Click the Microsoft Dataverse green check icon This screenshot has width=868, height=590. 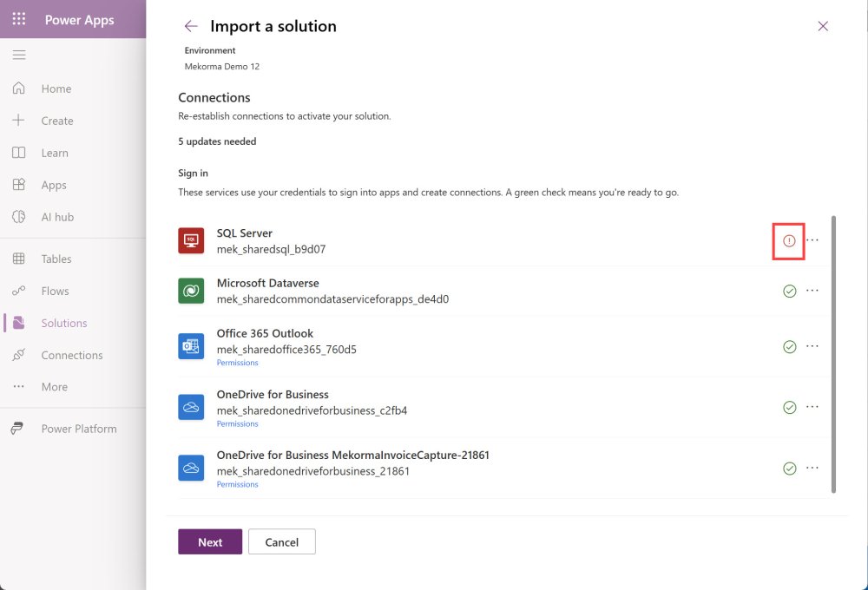click(x=790, y=291)
